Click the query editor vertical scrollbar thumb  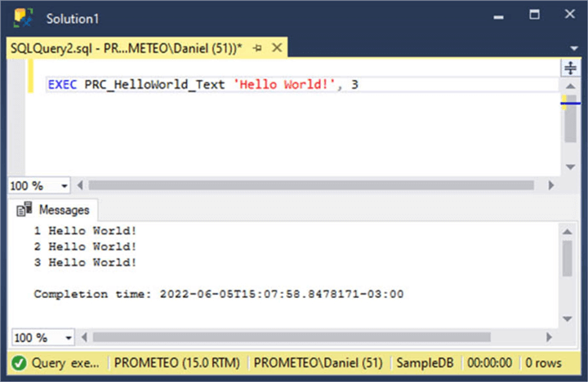(x=571, y=119)
